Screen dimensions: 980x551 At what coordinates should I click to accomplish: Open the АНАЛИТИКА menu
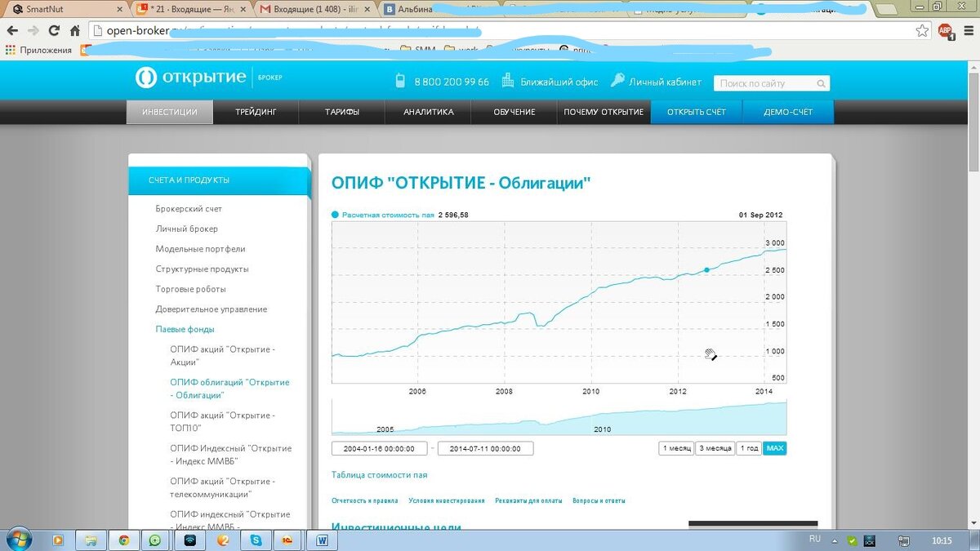[x=428, y=112]
